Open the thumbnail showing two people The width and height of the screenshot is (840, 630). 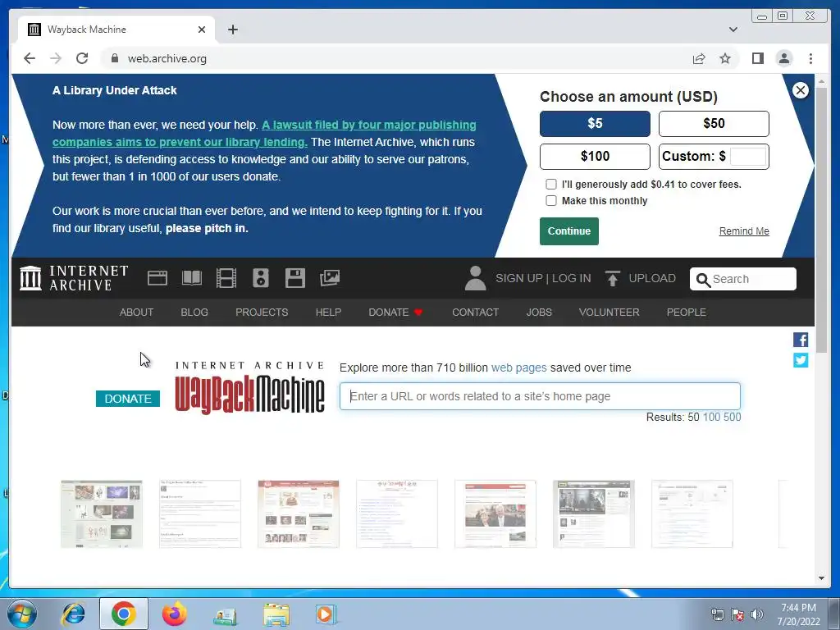[x=495, y=514]
